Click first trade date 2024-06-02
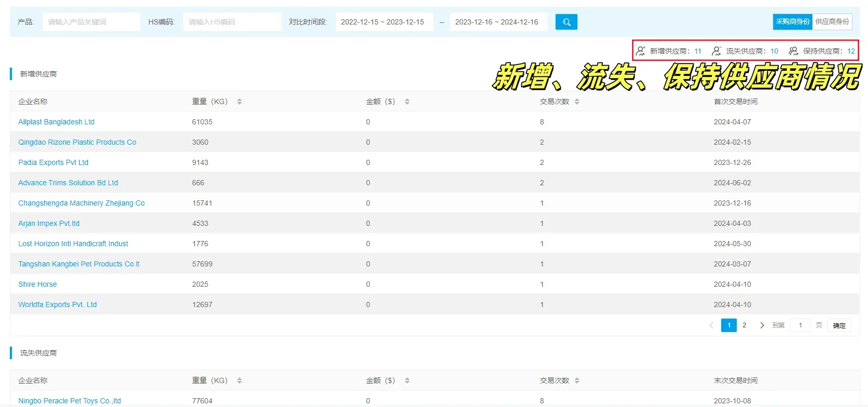Viewport: 868px width, 407px height. (732, 183)
